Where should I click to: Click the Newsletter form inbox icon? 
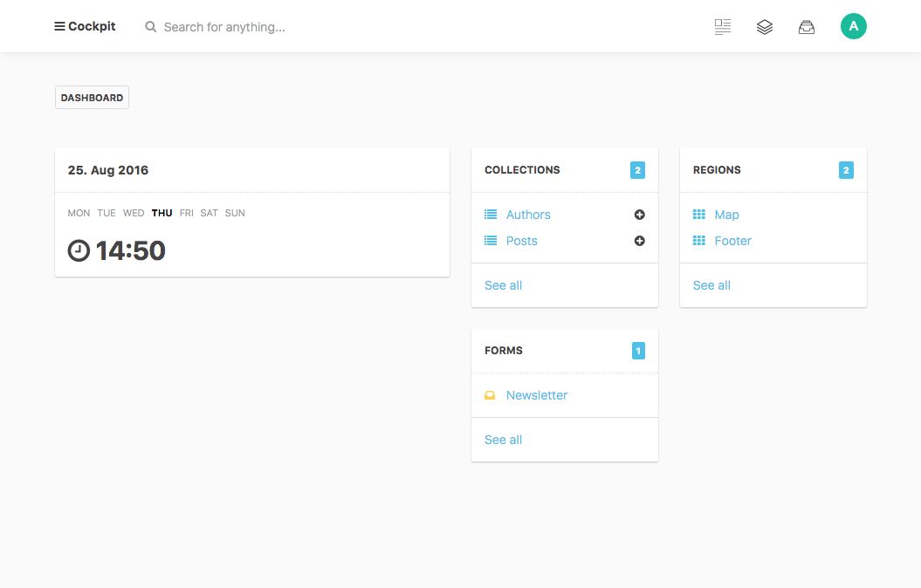coord(490,395)
